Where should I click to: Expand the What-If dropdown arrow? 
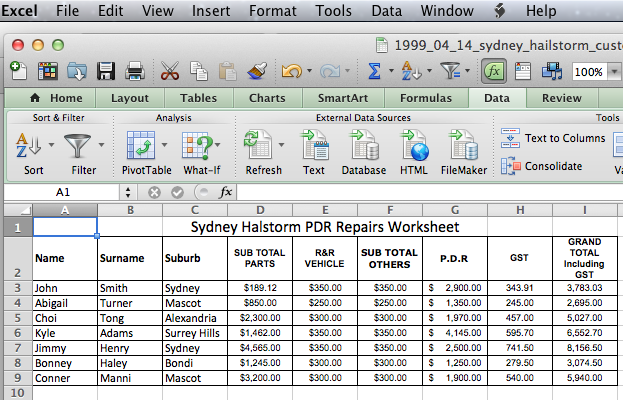216,146
